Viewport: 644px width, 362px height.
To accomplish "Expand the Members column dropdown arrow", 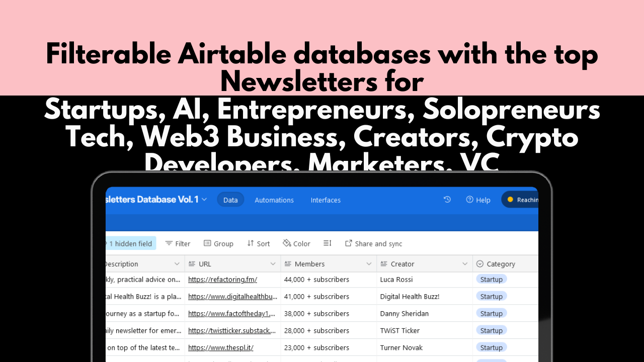I will point(369,264).
